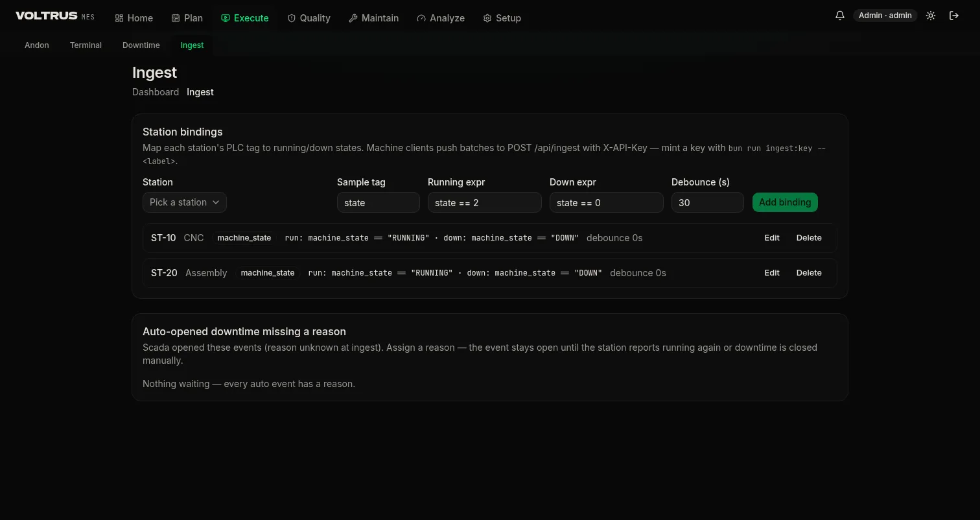980x520 pixels.
Task: Open the Plan menu
Action: point(187,18)
